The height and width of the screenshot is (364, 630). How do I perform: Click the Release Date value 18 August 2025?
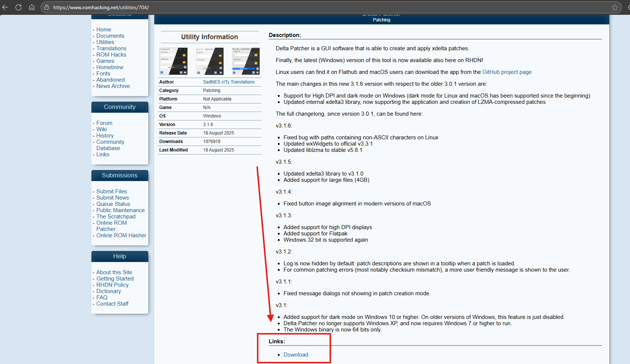[218, 133]
